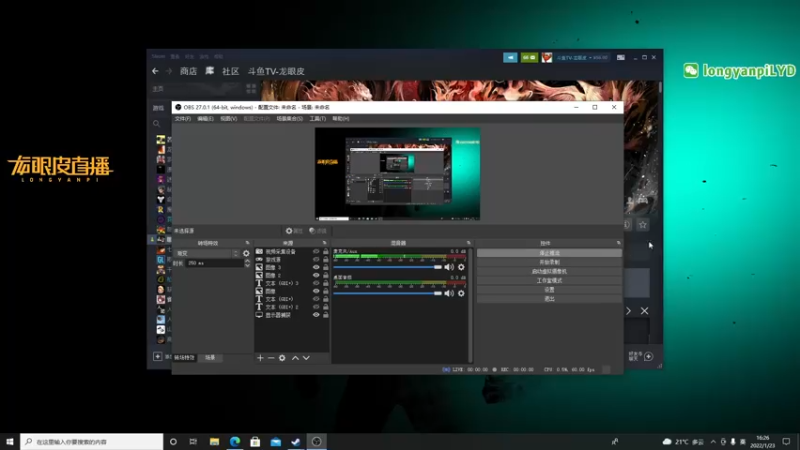Open Steam announcements icon in title bar

tap(510, 58)
